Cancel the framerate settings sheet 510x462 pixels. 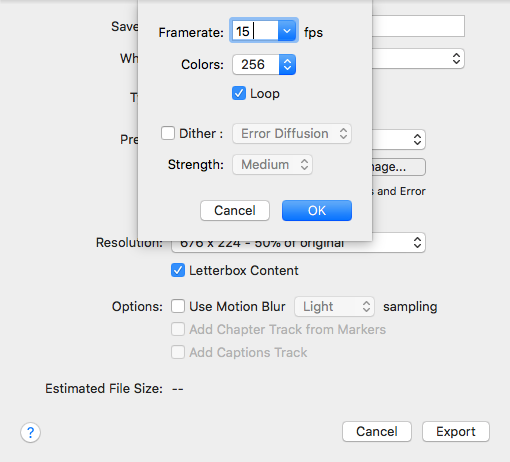235,210
